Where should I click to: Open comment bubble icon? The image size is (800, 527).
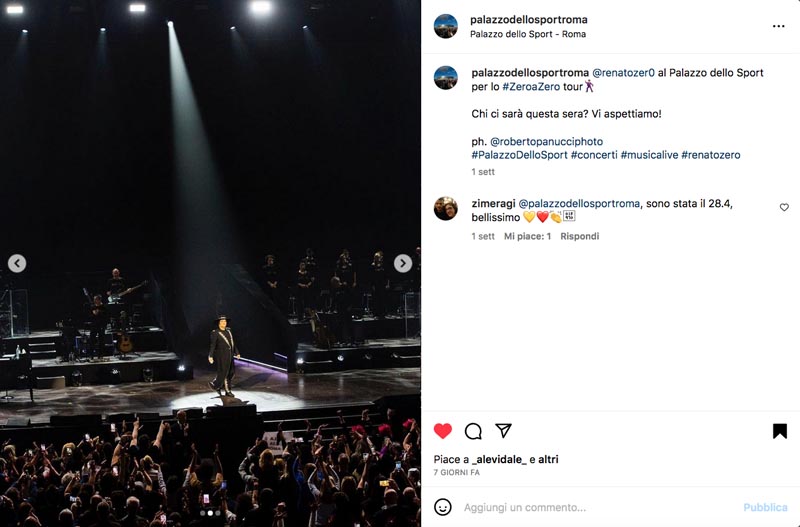(473, 431)
